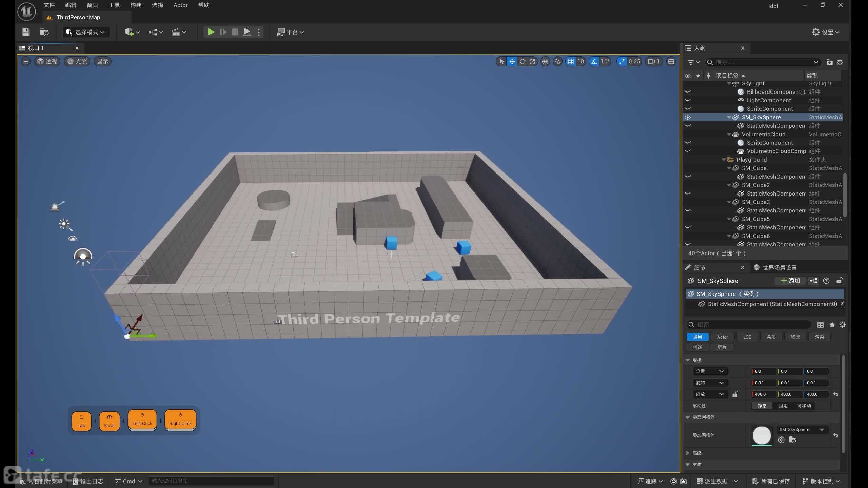The height and width of the screenshot is (488, 868).
Task: Click the outliner create new folder icon
Action: click(829, 62)
